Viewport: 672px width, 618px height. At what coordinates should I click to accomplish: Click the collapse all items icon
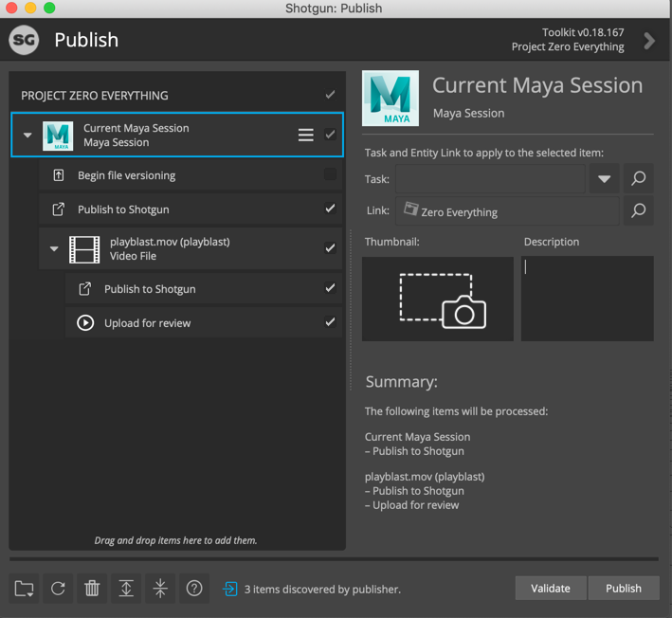click(160, 589)
